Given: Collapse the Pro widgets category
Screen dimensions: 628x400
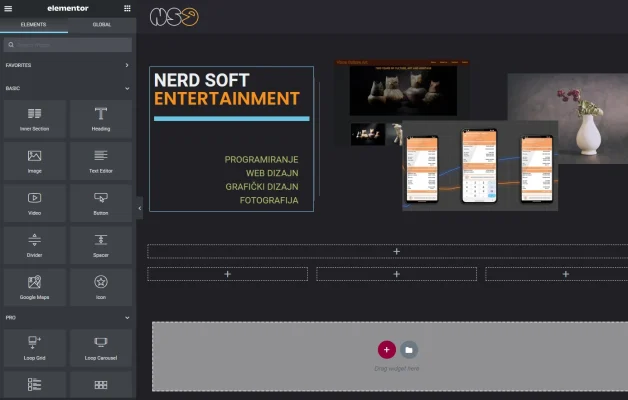Looking at the screenshot, I should coord(127,317).
